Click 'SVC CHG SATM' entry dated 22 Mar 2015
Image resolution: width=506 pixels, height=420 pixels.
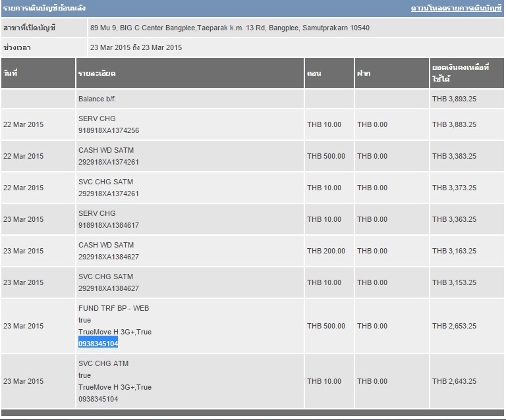(105, 182)
